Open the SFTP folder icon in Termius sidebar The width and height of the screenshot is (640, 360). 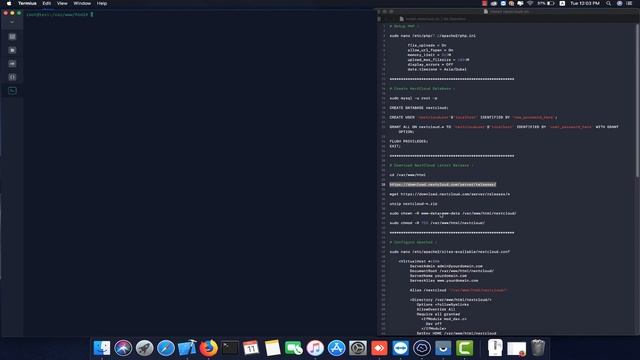click(12, 50)
